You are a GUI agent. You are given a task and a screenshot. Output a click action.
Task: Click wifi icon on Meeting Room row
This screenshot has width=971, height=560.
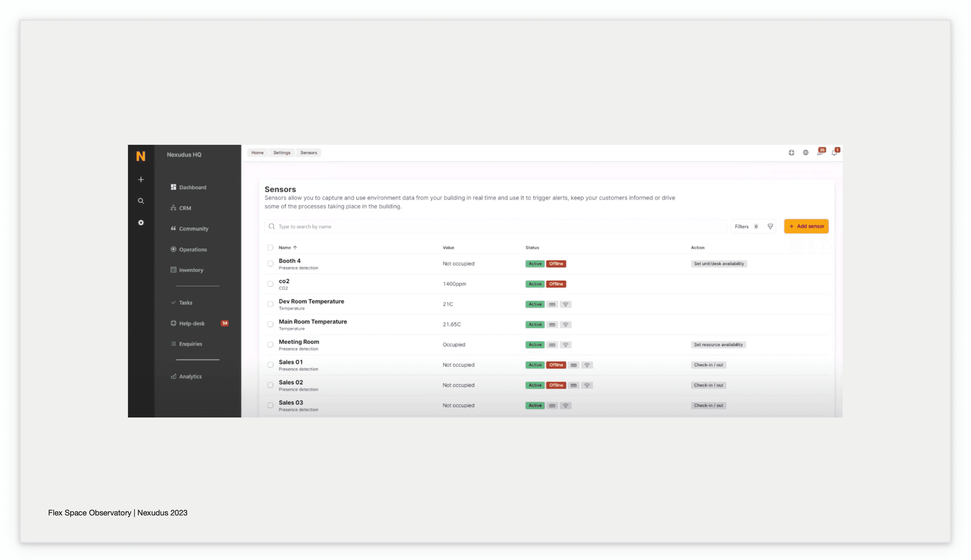(x=565, y=345)
